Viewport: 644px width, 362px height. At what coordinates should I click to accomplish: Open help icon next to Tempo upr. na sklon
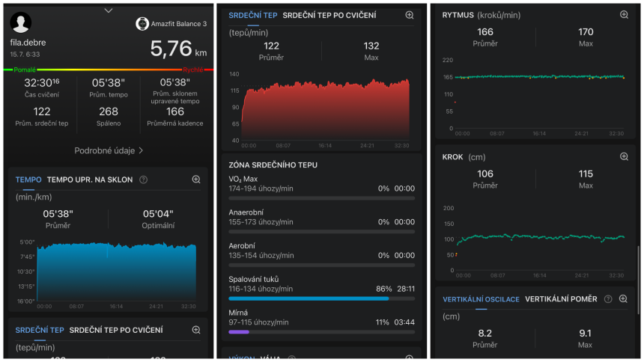143,180
